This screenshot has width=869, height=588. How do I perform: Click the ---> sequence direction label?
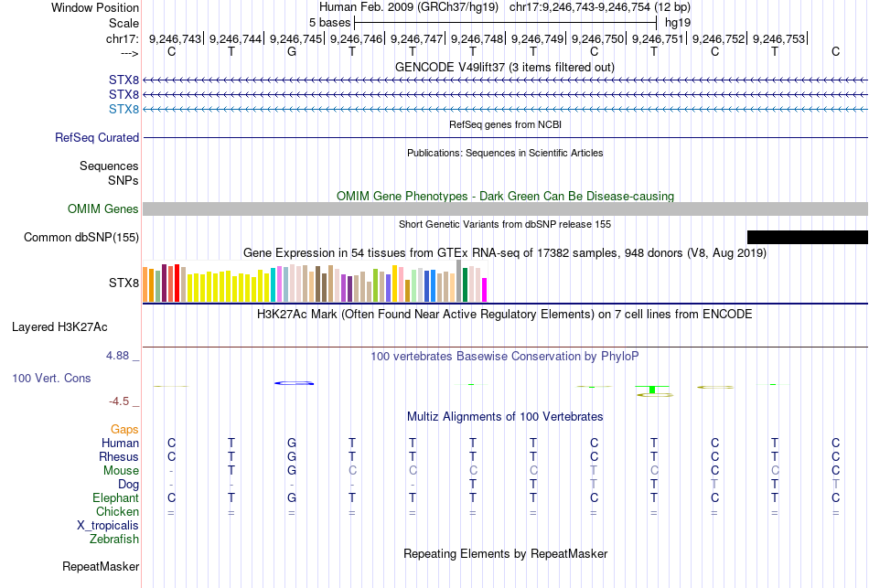point(130,53)
